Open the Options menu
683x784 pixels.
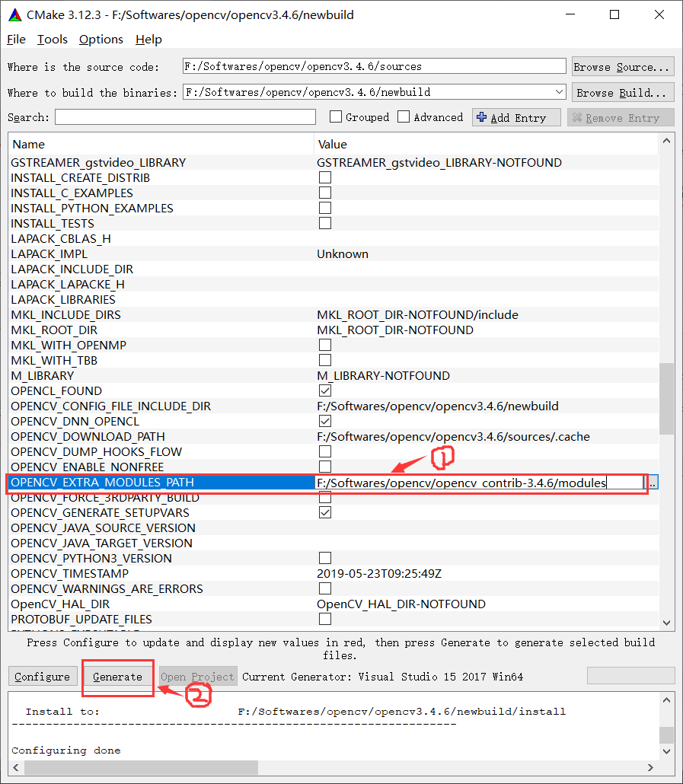tap(101, 40)
